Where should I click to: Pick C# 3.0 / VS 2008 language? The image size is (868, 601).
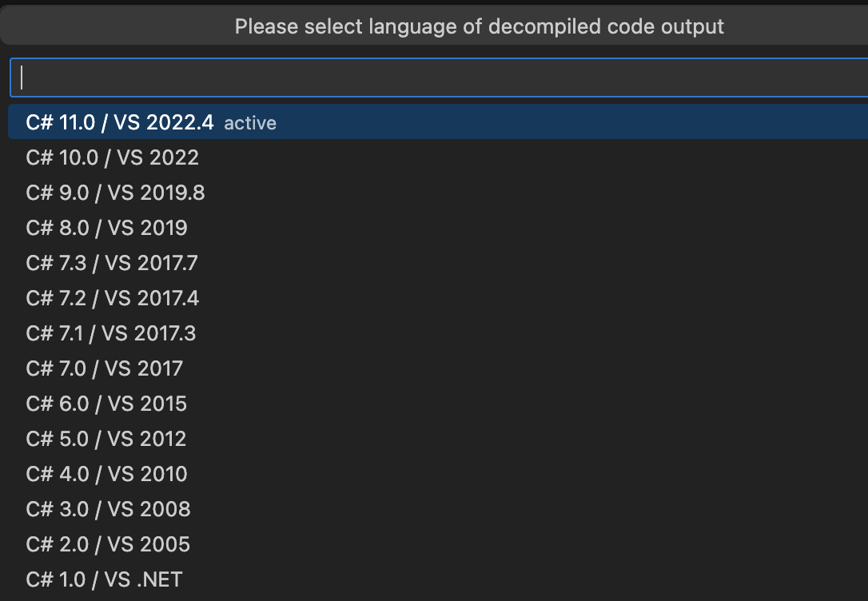(108, 509)
